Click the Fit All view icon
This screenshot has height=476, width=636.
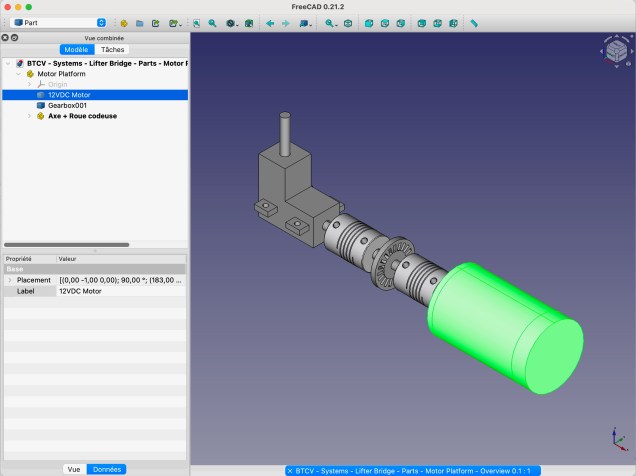tap(197, 22)
